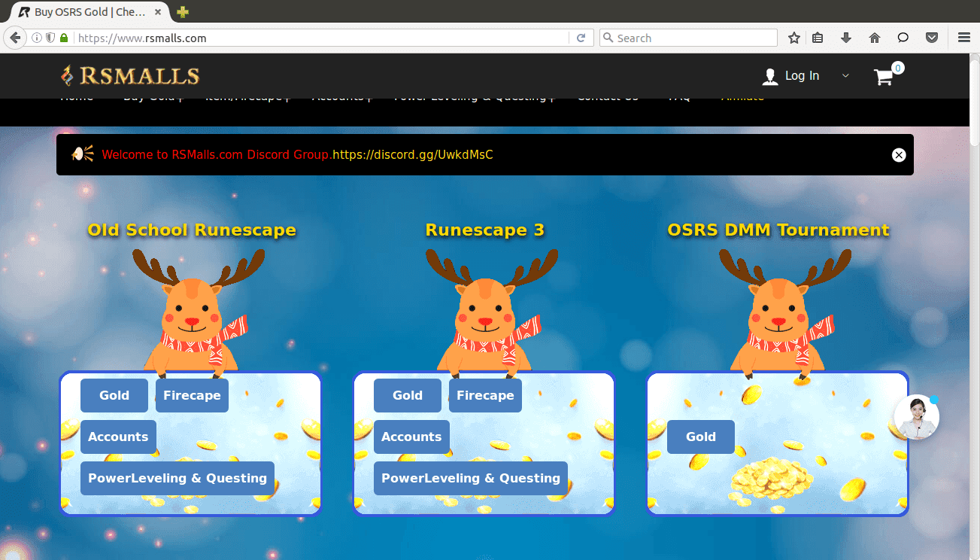Click the megaphone announcement icon
Viewport: 980px width, 560px height.
83,154
